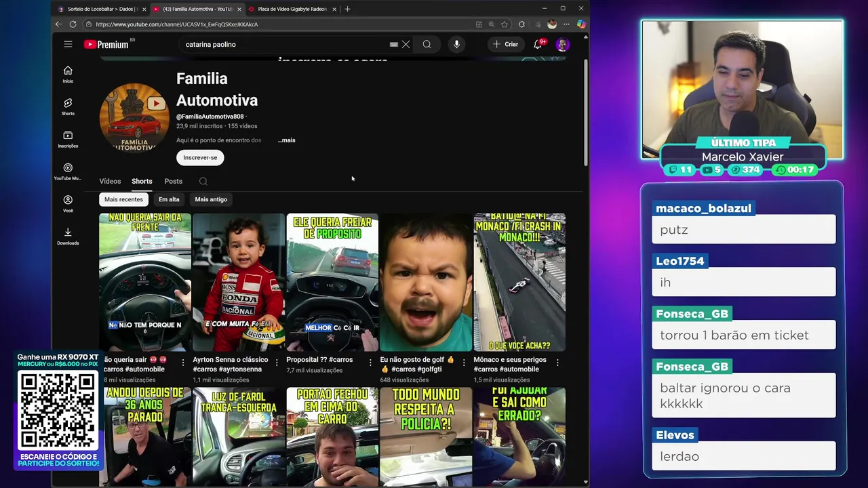Viewport: 868px width, 488px height.
Task: Open the browser zoom magnifier icon
Action: 492,24
